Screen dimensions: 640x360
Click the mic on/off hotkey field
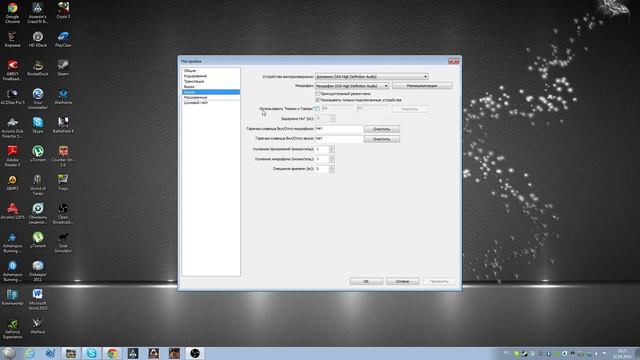click(x=339, y=129)
